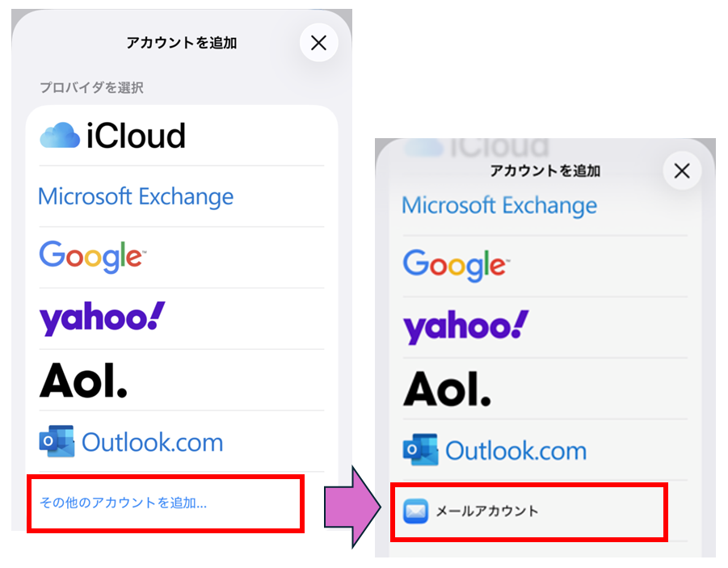Image resolution: width=728 pixels, height=568 pixels.
Task: Click the Outlook.com text in the right panel
Action: (516, 450)
